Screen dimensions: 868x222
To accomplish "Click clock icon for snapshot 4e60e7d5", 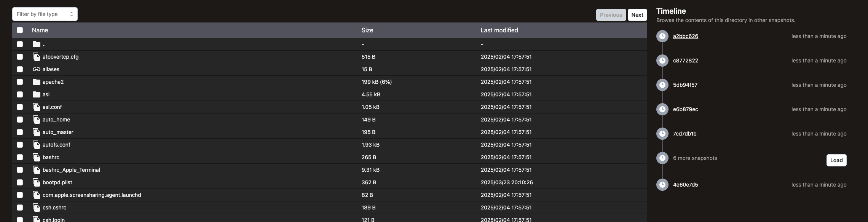I will point(662,185).
